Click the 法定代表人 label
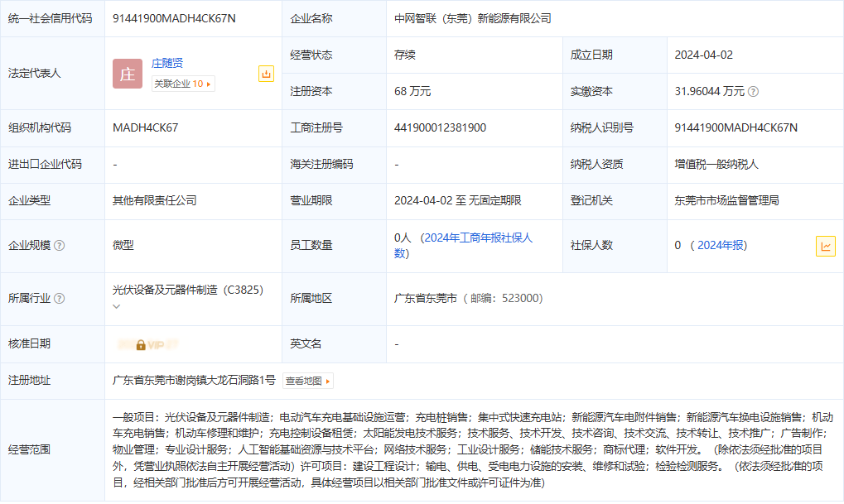Image resolution: width=844 pixels, height=504 pixels. [x=35, y=73]
